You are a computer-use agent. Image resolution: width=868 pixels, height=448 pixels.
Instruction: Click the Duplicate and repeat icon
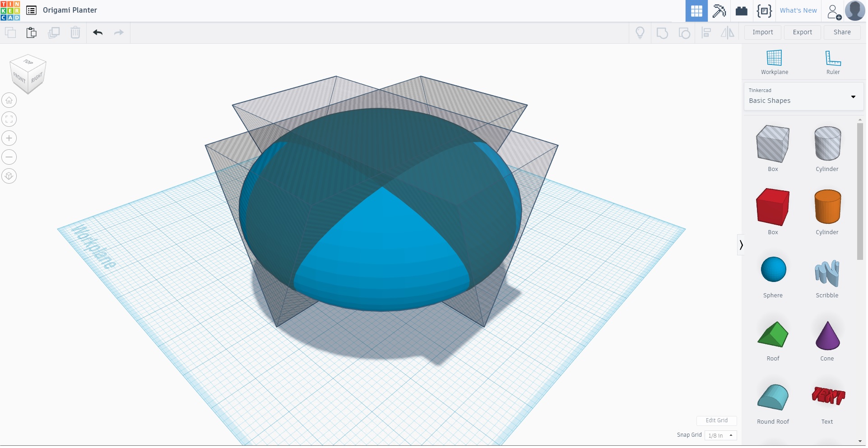54,32
